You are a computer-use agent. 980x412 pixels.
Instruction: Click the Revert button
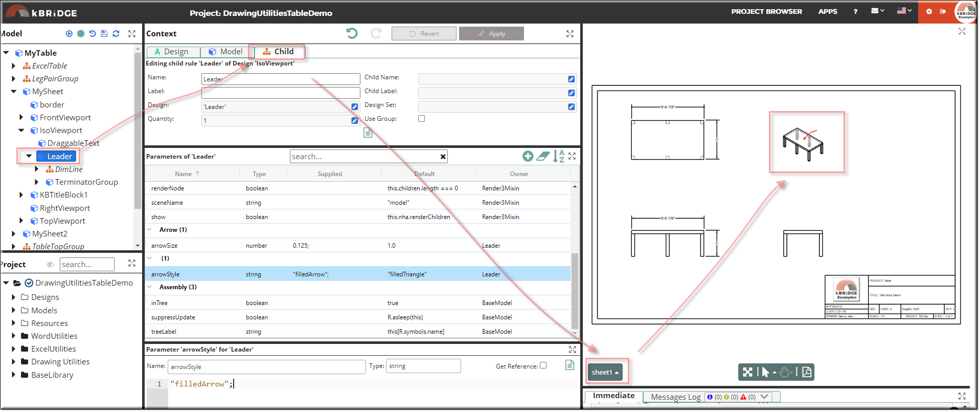click(424, 34)
